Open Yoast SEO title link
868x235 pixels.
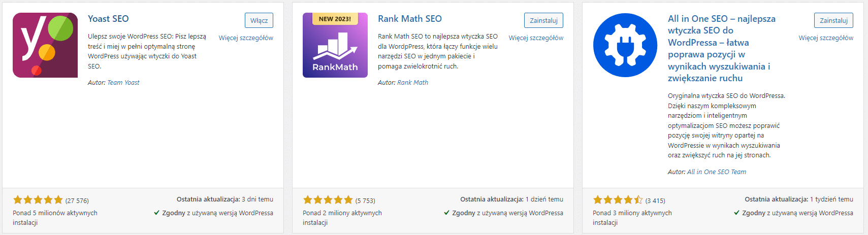coord(108,19)
